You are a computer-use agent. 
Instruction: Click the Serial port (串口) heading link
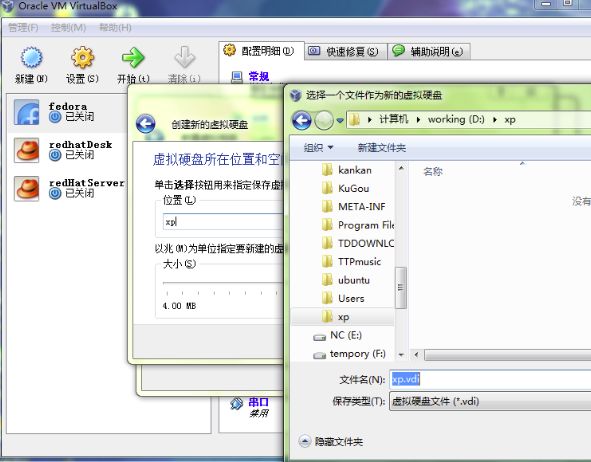tap(259, 402)
